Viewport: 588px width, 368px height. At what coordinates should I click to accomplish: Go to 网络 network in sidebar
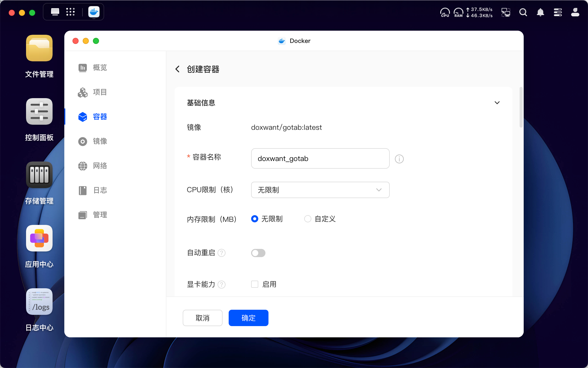point(92,166)
